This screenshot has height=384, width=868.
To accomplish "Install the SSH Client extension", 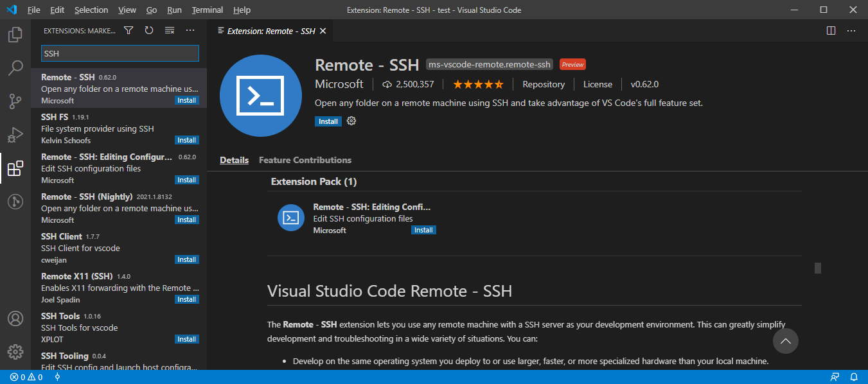I will point(187,259).
